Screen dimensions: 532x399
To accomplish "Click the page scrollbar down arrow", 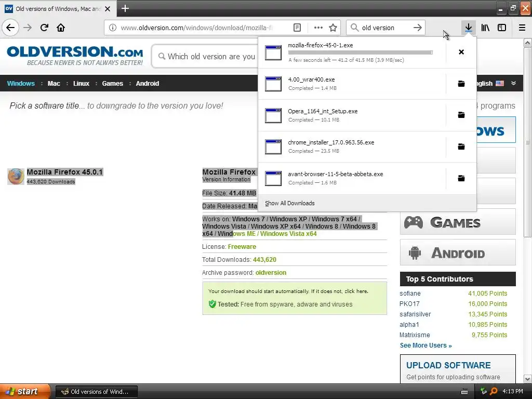I will [528, 379].
